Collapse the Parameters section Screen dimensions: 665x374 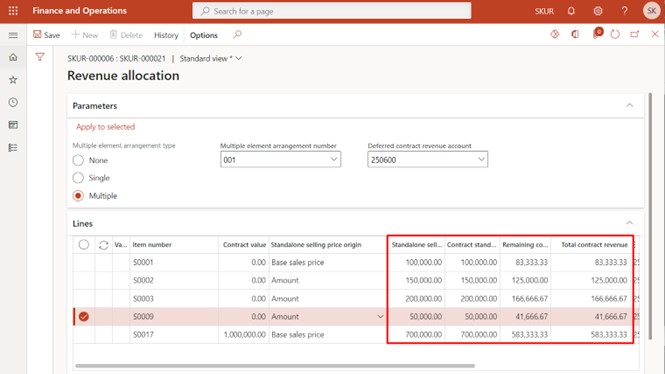pyautogui.click(x=629, y=105)
